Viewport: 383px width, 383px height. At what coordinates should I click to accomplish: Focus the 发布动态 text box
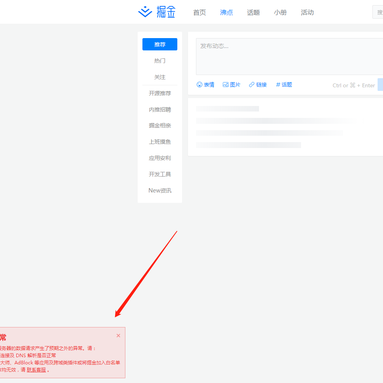click(289, 56)
